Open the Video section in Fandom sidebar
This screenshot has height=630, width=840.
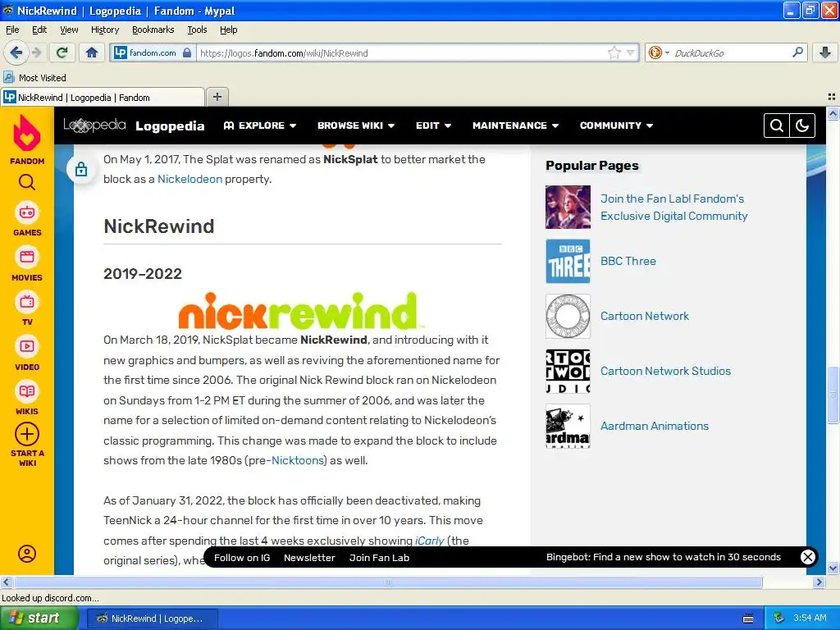tap(27, 353)
